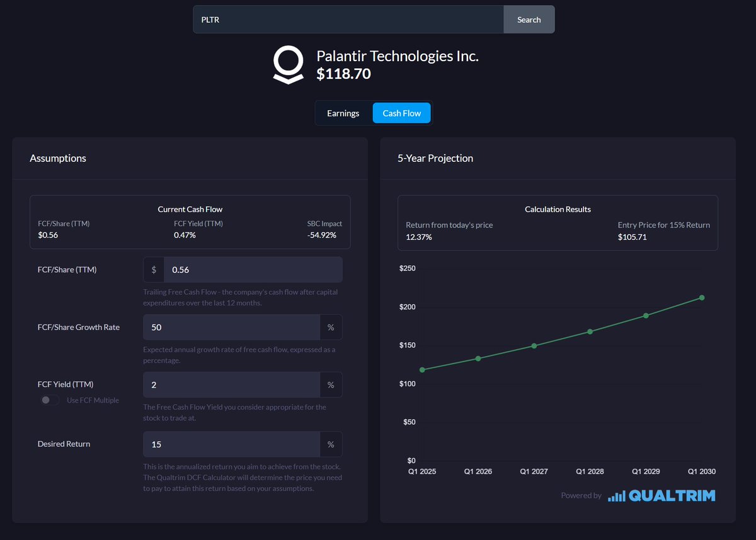Click the Current Cash Flow heading
The width and height of the screenshot is (756, 540).
click(x=190, y=209)
